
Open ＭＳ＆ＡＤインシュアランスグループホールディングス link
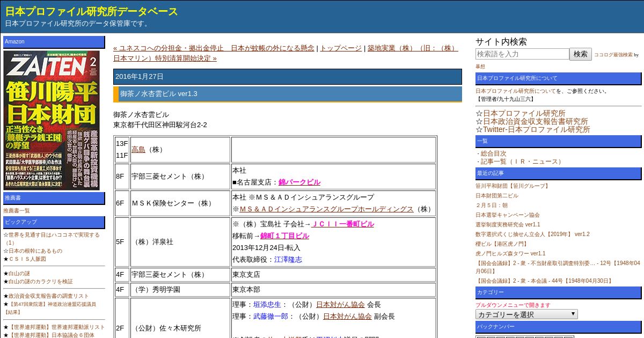[x=326, y=209]
